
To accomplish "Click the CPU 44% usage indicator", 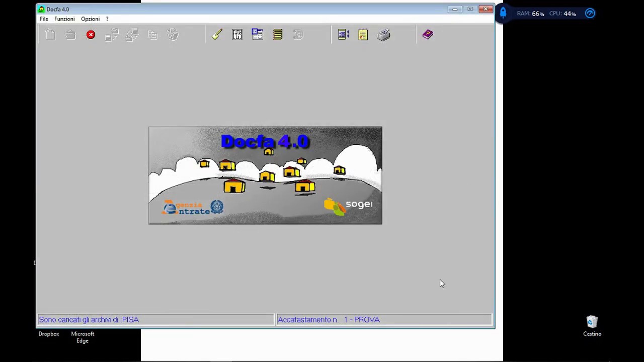I will [562, 14].
